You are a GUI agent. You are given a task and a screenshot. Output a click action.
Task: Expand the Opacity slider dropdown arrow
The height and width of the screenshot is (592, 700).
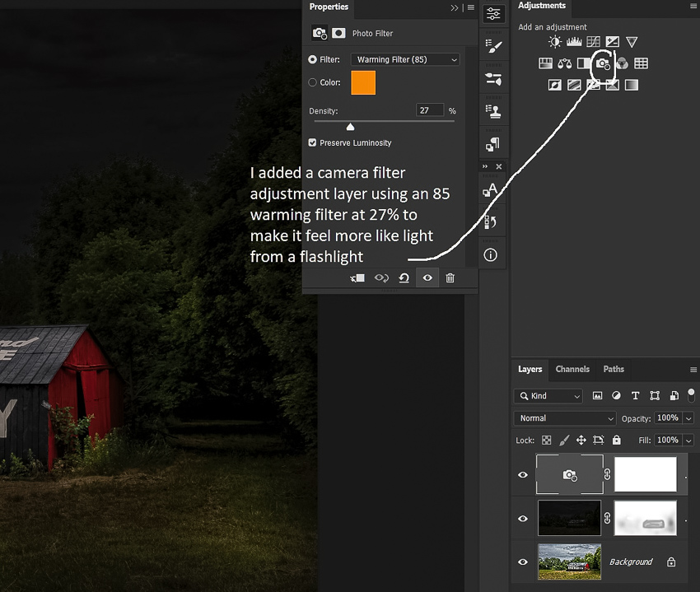coord(688,418)
